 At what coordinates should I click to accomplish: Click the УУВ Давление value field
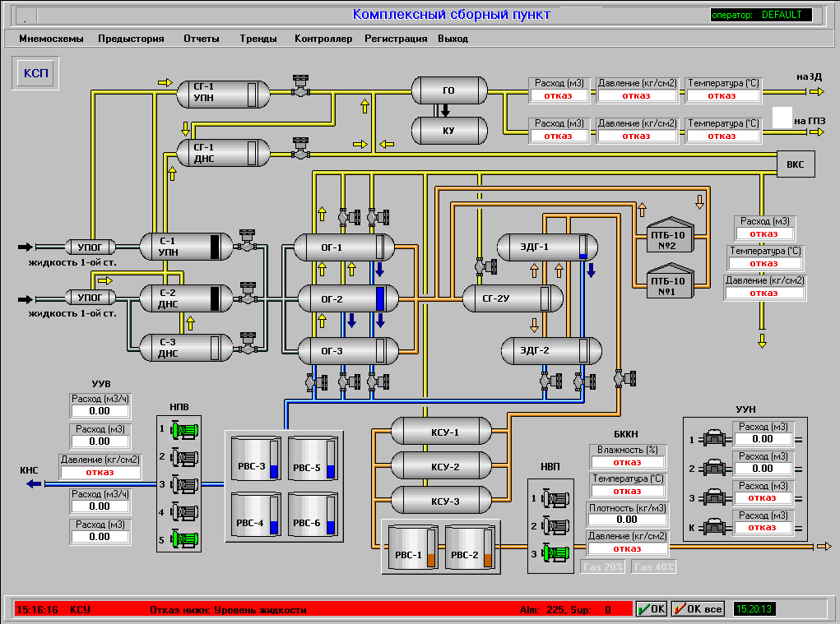point(99,472)
